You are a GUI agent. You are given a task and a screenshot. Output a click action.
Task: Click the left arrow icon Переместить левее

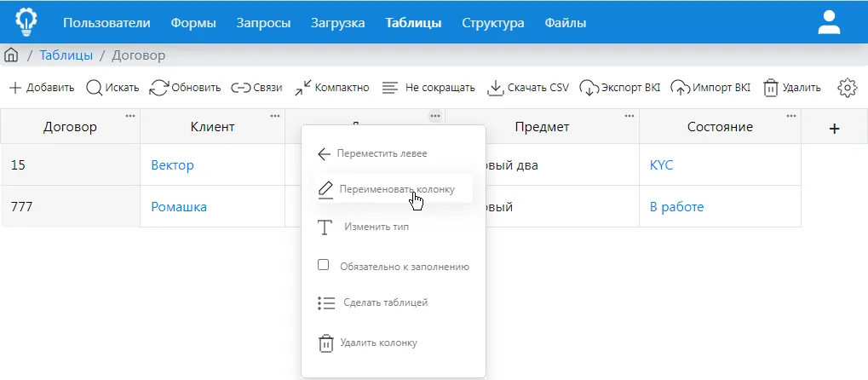[x=325, y=154]
